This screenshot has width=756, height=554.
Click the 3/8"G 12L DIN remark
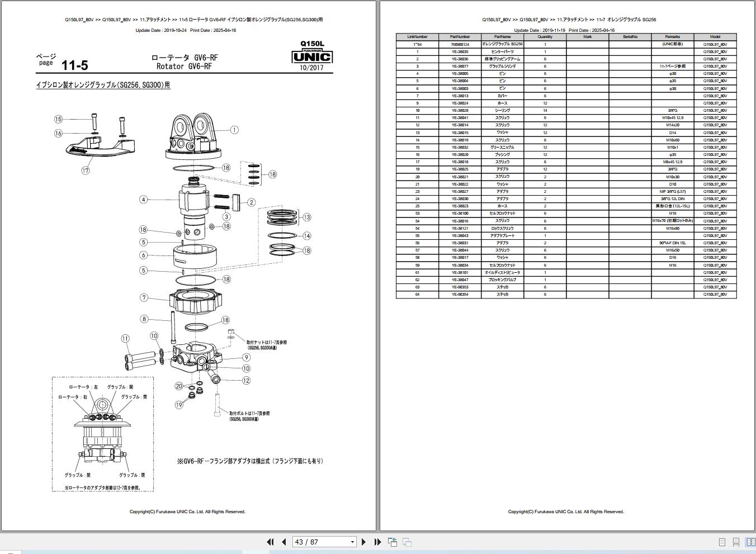[x=673, y=198]
